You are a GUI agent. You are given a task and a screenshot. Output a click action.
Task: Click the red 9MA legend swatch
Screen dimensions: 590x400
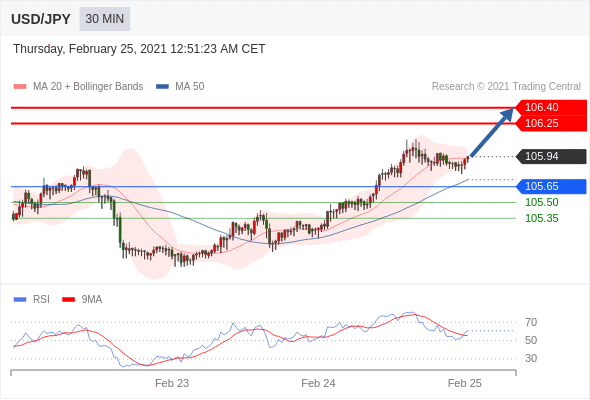(x=68, y=300)
